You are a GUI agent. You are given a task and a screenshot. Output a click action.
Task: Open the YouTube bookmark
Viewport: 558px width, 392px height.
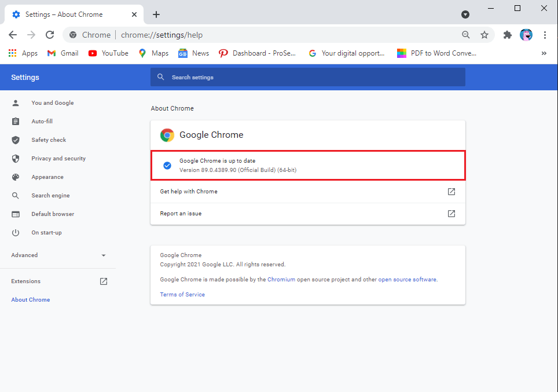pyautogui.click(x=108, y=53)
